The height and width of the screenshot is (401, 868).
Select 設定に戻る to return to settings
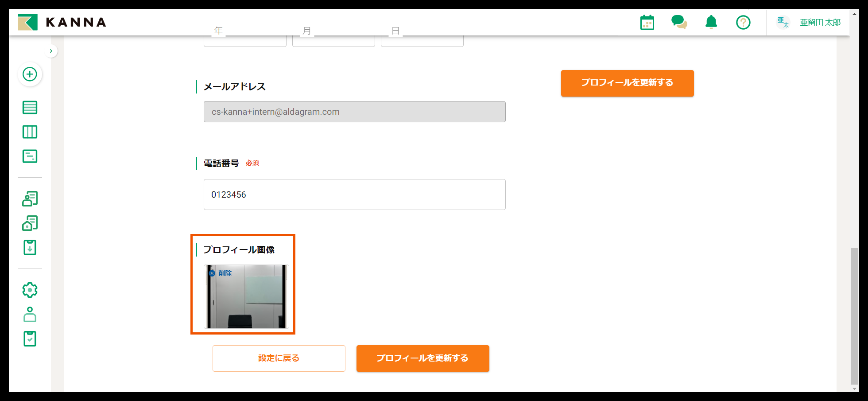279,358
